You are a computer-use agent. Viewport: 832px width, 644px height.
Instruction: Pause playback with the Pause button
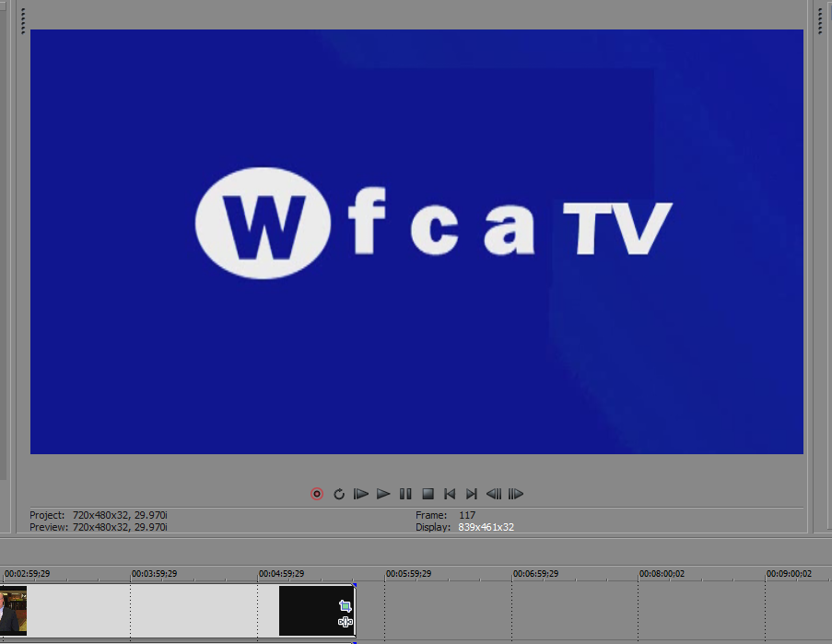[405, 494]
